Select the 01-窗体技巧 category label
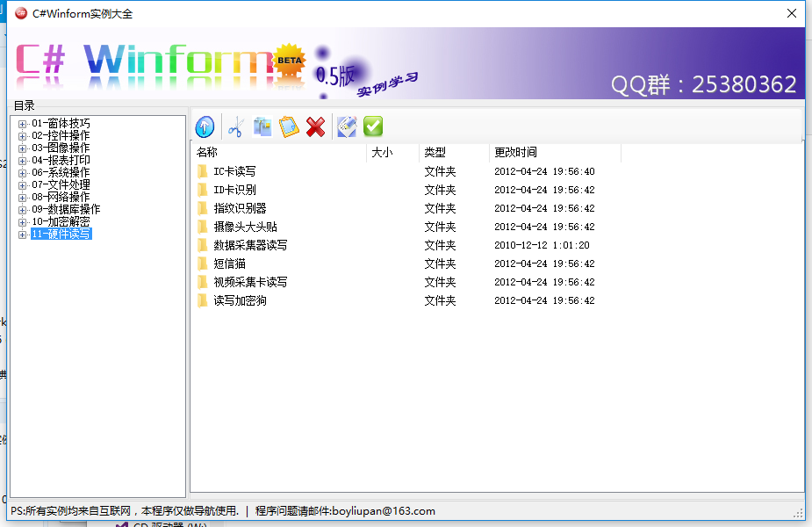The image size is (812, 527). [x=61, y=123]
